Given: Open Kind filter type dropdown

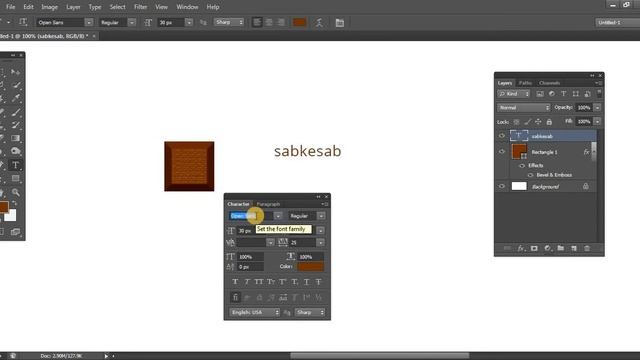Looking at the screenshot, I should click(x=513, y=94).
